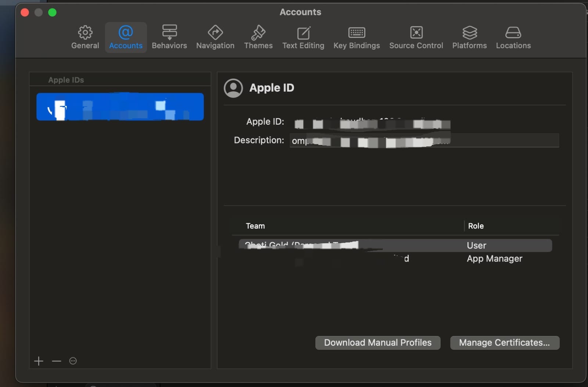Select the Accounts preferences tab
The width and height of the screenshot is (588, 387).
tap(126, 38)
